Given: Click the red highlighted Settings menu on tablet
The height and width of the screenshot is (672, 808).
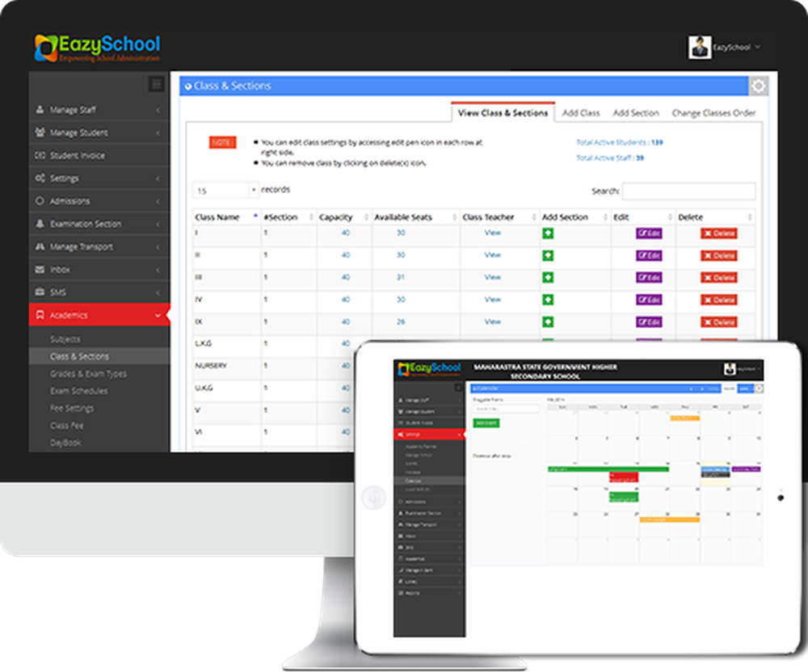Looking at the screenshot, I should pos(429,434).
